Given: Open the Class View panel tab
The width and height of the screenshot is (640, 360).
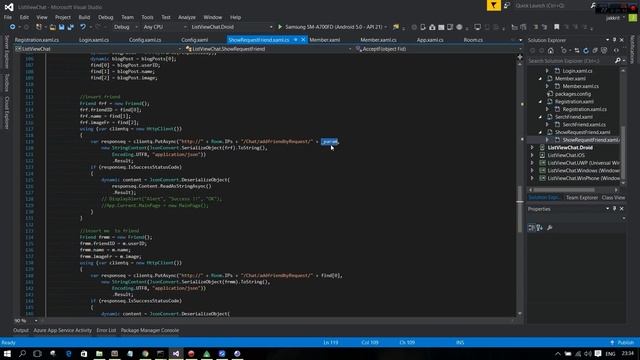Looking at the screenshot, I should [x=613, y=198].
